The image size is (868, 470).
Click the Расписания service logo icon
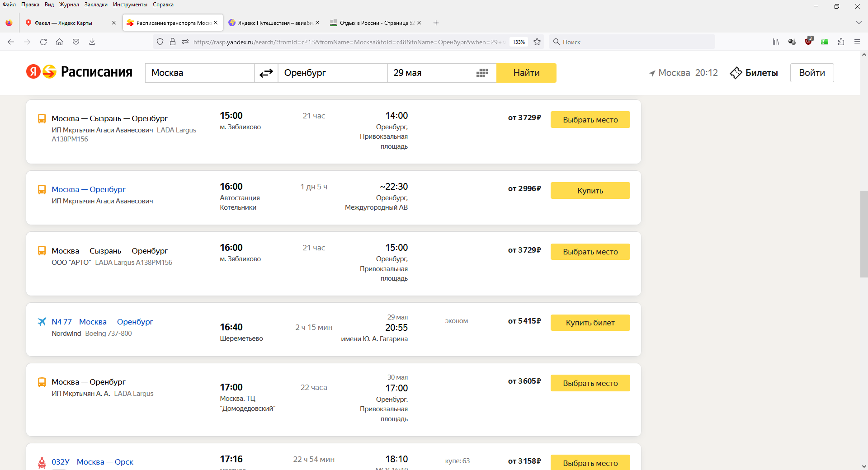tap(49, 71)
